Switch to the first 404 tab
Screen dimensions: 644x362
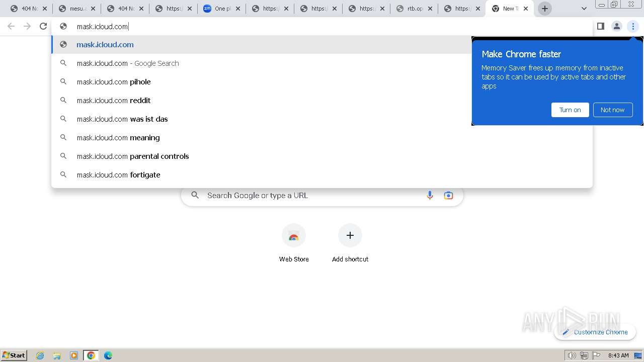click(28, 9)
